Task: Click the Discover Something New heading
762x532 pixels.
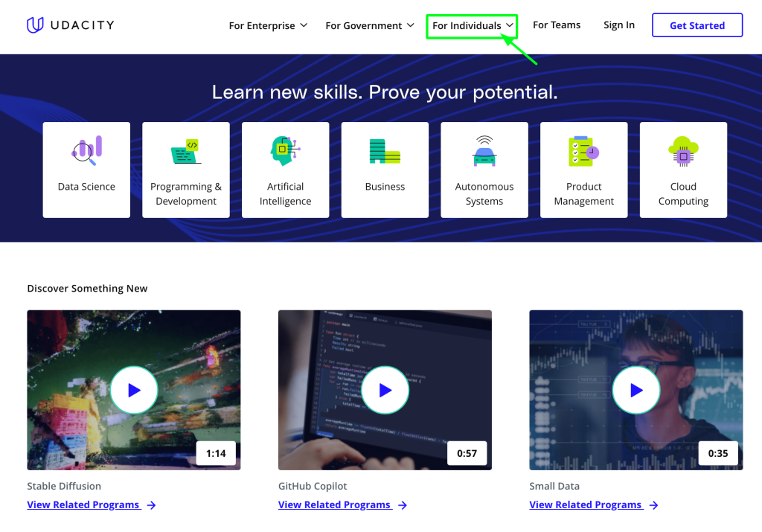Action: 87,288
